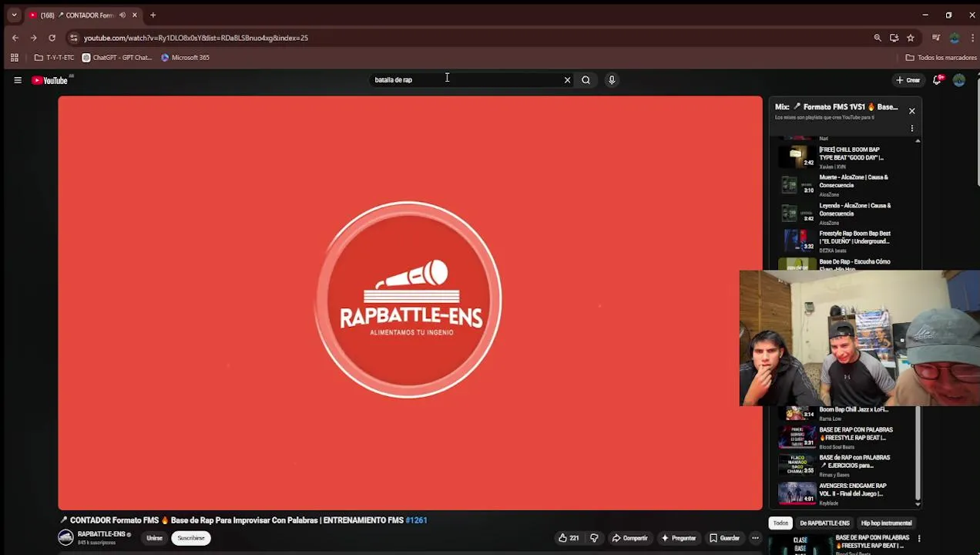The image size is (980, 555).
Task: Go back with the browser back arrow
Action: pyautogui.click(x=15, y=38)
